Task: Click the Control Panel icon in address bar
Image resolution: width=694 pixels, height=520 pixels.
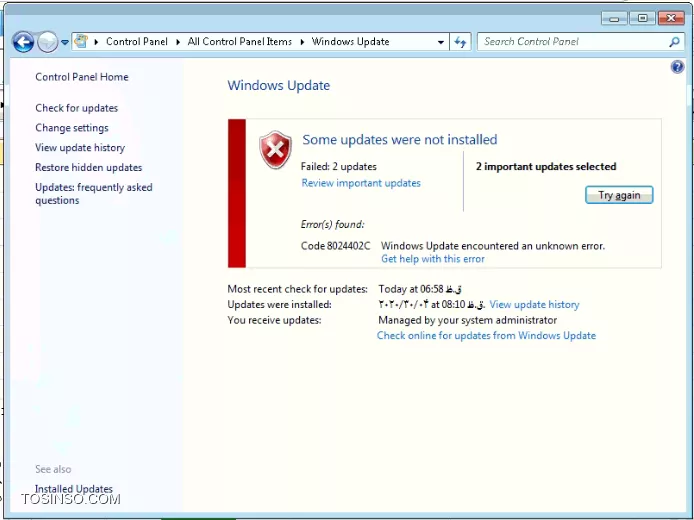Action: click(81, 42)
